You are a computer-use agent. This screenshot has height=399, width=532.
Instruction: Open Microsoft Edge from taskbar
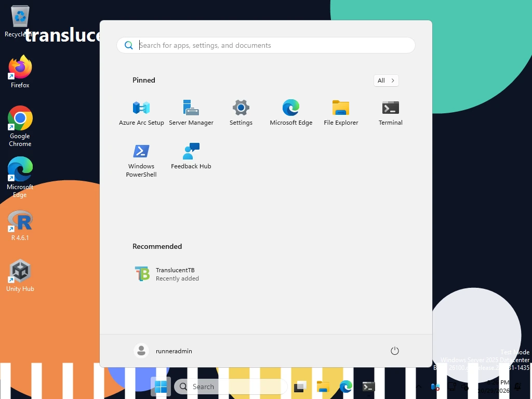coord(345,387)
